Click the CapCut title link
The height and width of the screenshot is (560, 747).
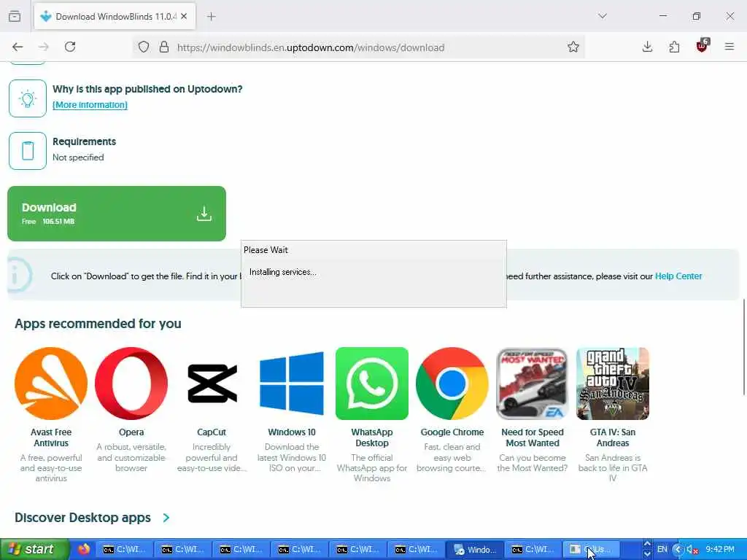pyautogui.click(x=212, y=432)
